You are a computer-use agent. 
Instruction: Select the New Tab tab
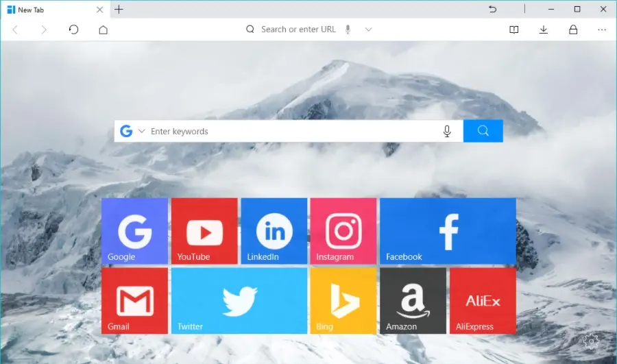[55, 10]
